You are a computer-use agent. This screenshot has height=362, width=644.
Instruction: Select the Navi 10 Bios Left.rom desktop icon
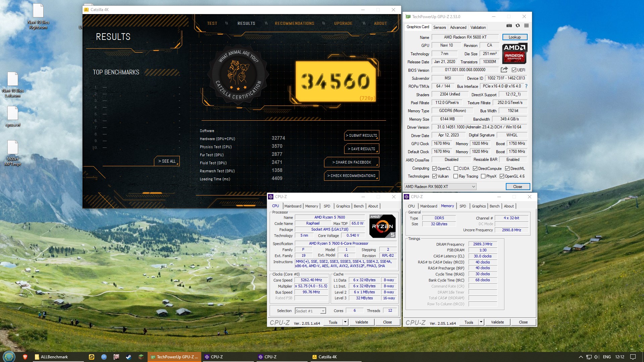click(x=13, y=84)
